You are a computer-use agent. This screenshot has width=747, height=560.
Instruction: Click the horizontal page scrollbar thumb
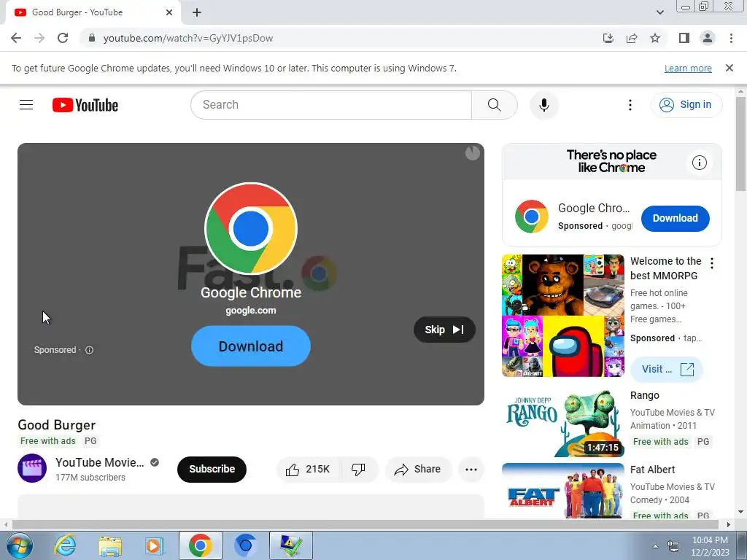(x=365, y=524)
